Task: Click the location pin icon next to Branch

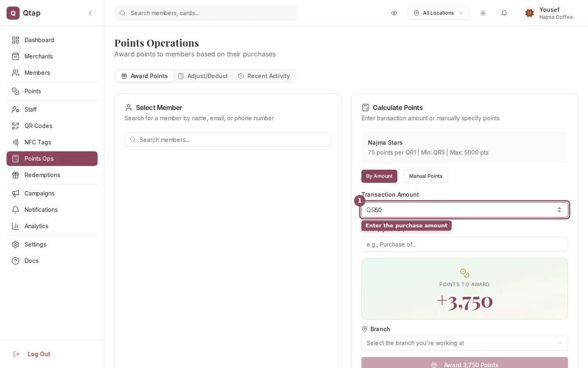Action: tap(365, 329)
